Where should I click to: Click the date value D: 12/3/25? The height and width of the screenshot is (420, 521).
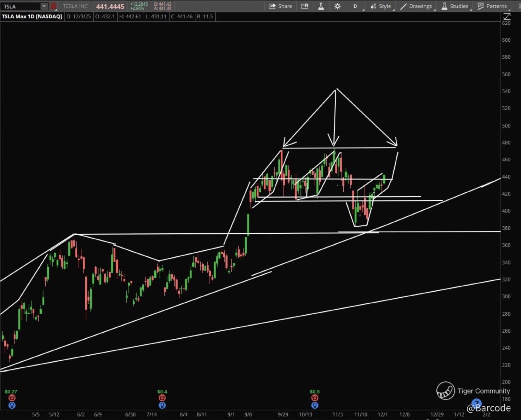click(79, 17)
